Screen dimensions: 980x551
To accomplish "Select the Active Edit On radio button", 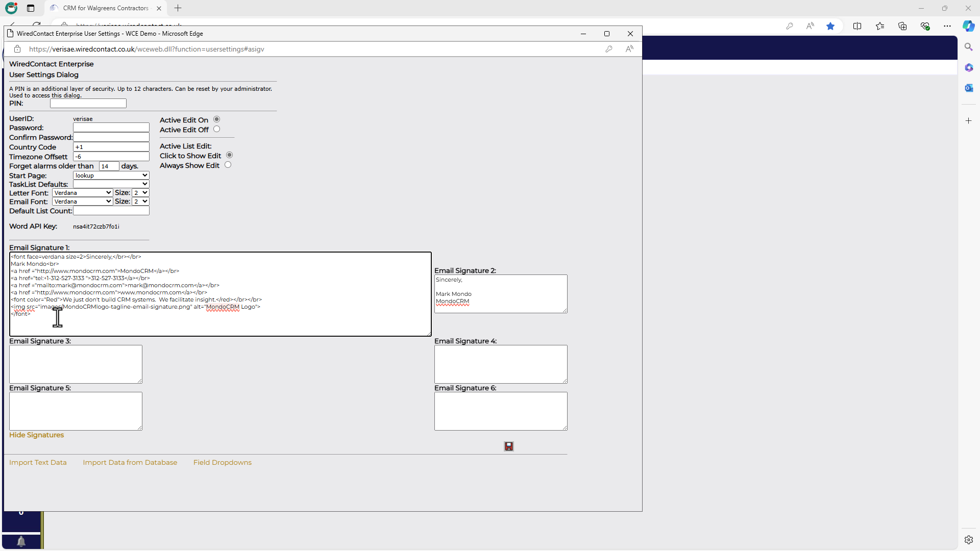I will 217,119.
